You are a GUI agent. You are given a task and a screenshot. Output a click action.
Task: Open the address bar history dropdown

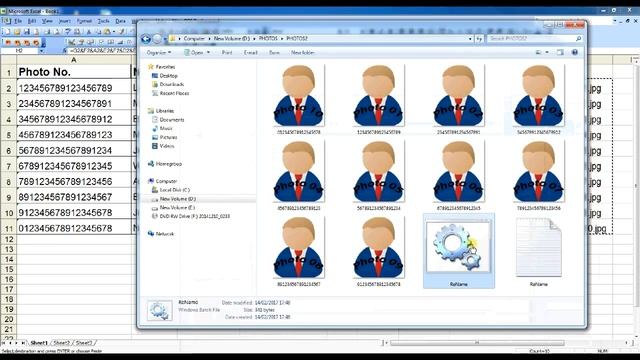coord(470,39)
